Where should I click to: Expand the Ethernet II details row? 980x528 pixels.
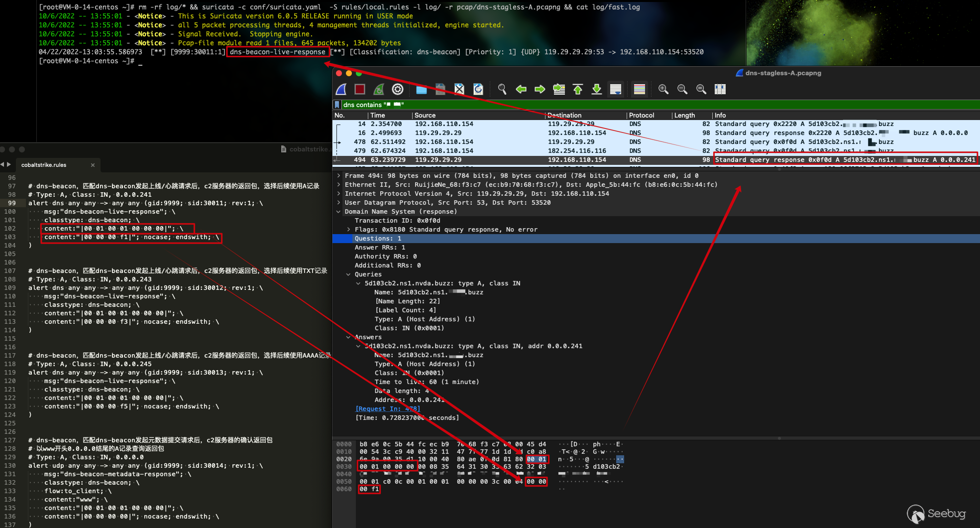(x=338, y=185)
